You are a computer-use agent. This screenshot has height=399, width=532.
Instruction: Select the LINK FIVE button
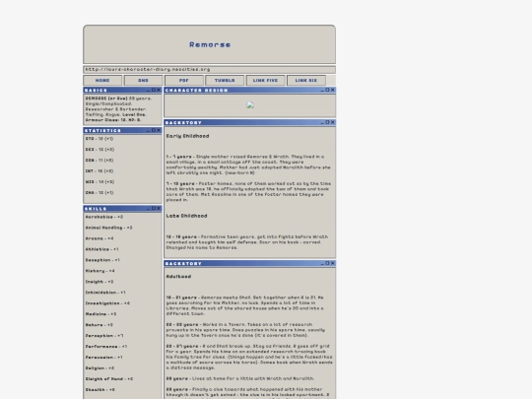(265, 81)
